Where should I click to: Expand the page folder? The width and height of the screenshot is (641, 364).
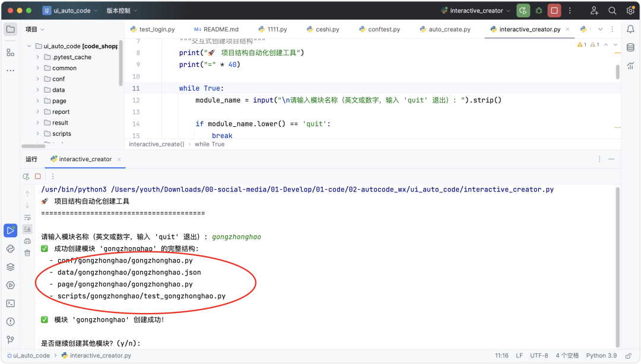tap(37, 101)
